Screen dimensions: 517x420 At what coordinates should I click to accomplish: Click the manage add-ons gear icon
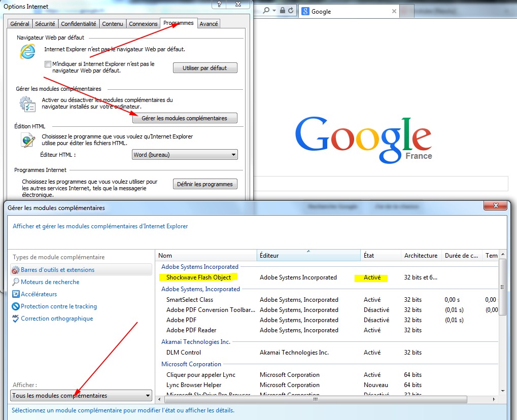coord(27,104)
